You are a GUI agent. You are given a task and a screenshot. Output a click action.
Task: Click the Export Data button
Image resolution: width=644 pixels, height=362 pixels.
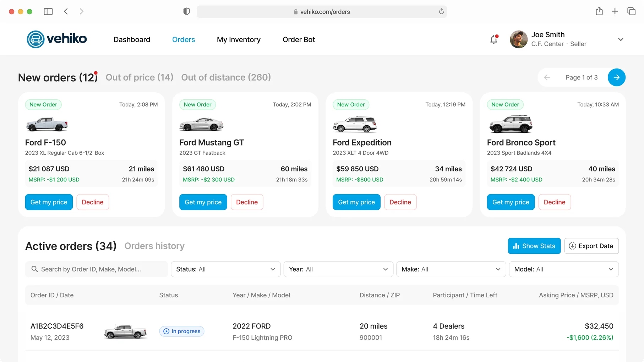tap(591, 246)
